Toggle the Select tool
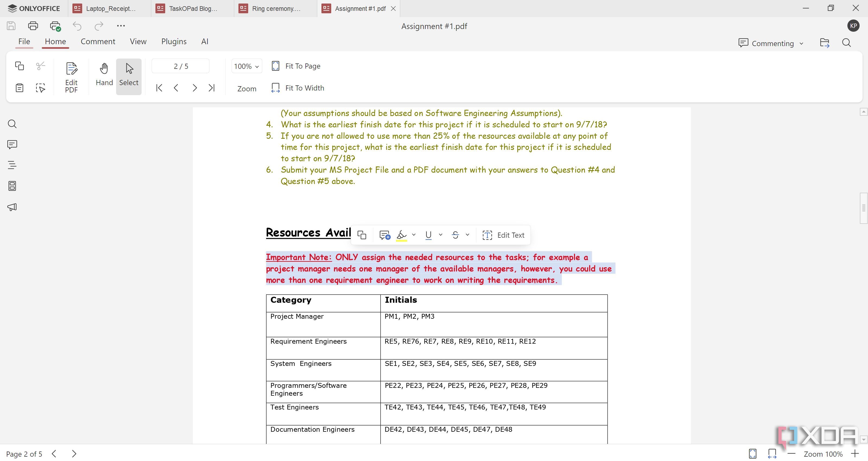Viewport: 868px width, 461px height. coord(129,77)
